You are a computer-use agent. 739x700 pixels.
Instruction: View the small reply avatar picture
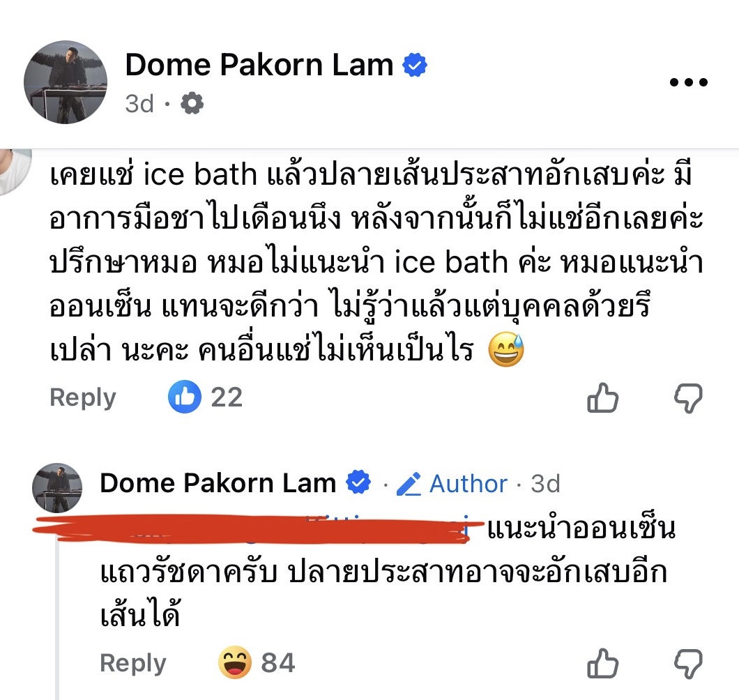(57, 488)
